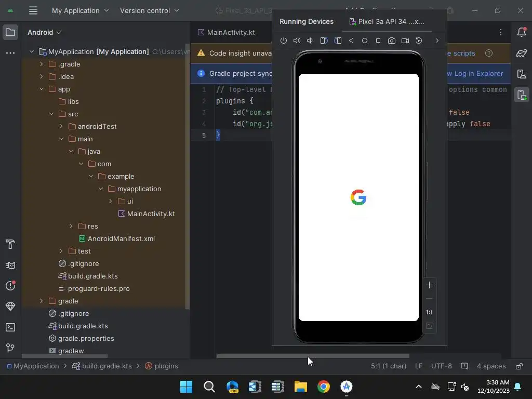Open Chrome from Windows taskbar
The width and height of the screenshot is (532, 399).
(x=323, y=387)
